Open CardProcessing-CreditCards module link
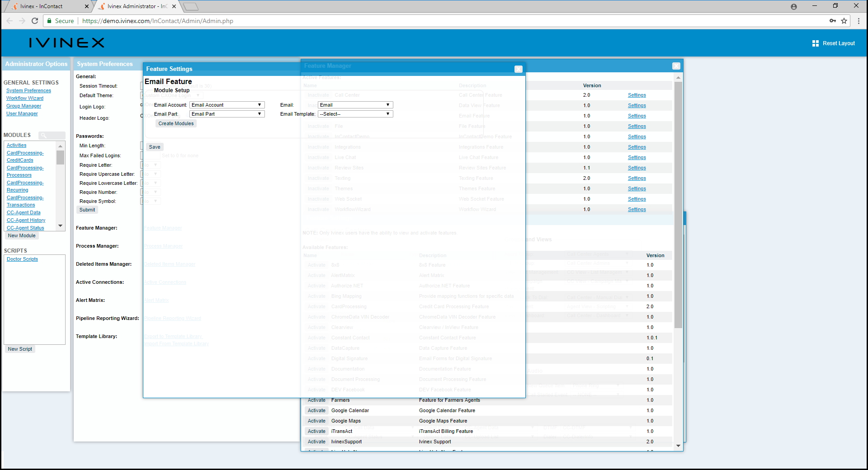Image resolution: width=868 pixels, height=470 pixels. tap(25, 156)
